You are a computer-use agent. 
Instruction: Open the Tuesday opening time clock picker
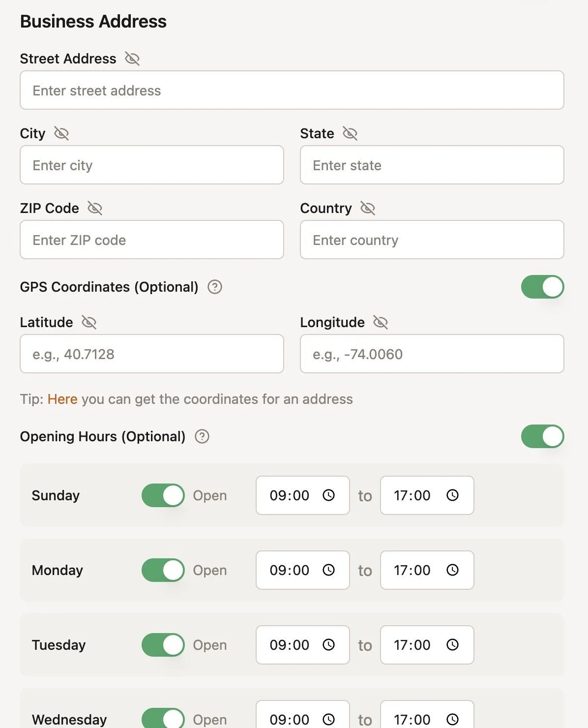[328, 645]
